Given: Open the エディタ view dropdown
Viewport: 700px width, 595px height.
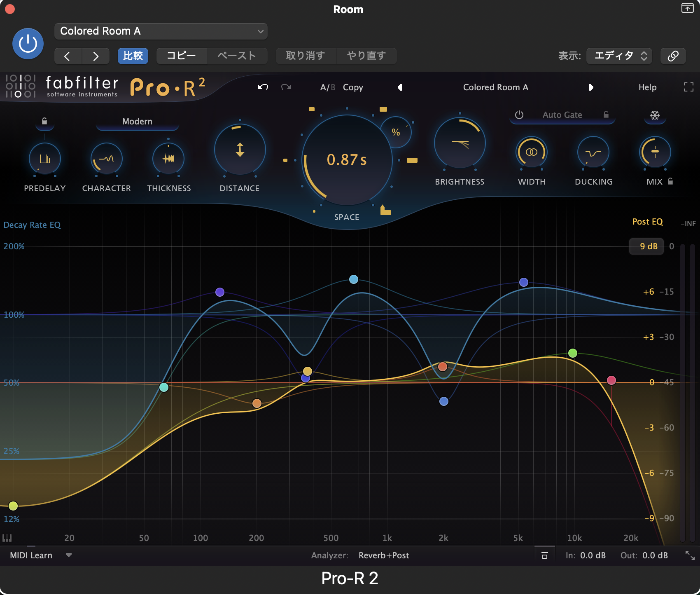Looking at the screenshot, I should (x=620, y=56).
